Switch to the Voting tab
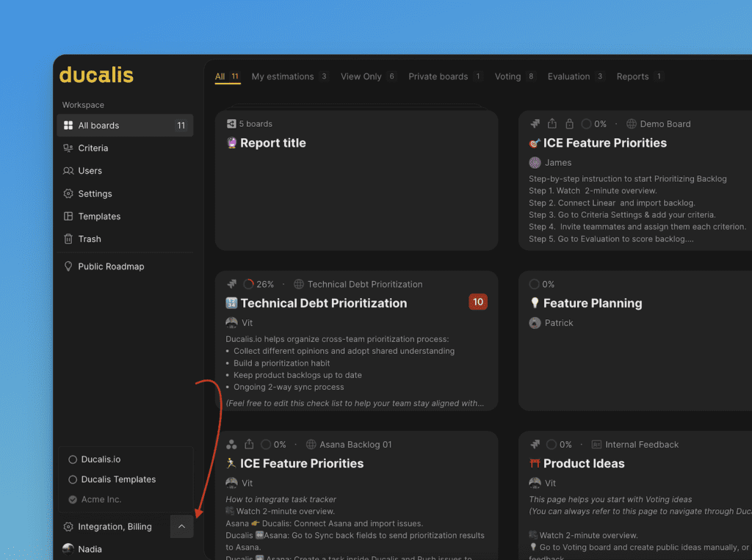This screenshot has width=752, height=560. 507,76
